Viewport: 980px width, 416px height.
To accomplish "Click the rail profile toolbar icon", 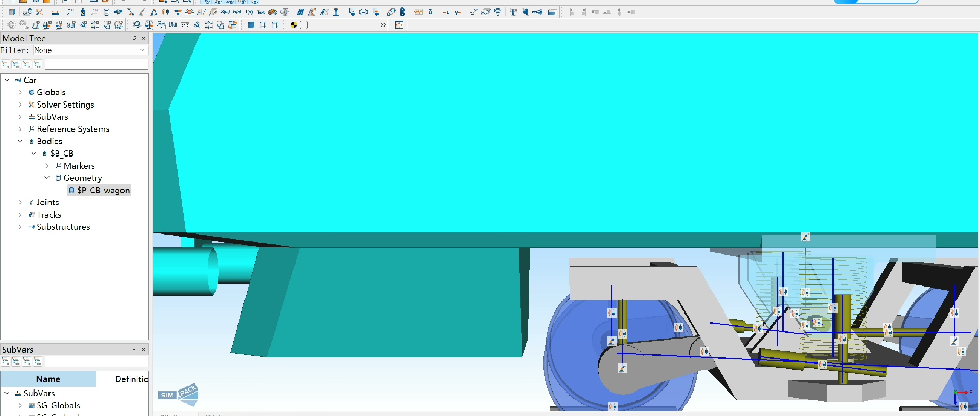I will 336,12.
